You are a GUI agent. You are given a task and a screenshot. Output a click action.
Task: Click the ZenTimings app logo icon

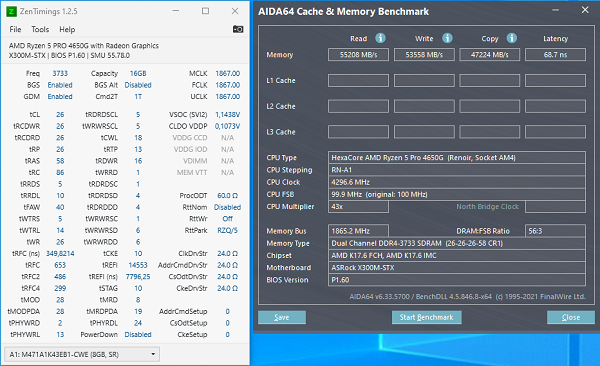tap(11, 11)
